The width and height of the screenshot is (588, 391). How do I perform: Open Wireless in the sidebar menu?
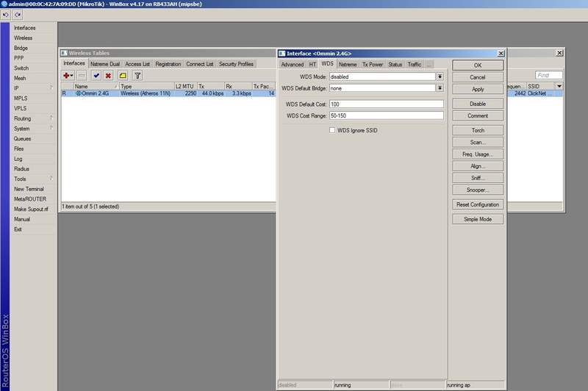pos(24,38)
